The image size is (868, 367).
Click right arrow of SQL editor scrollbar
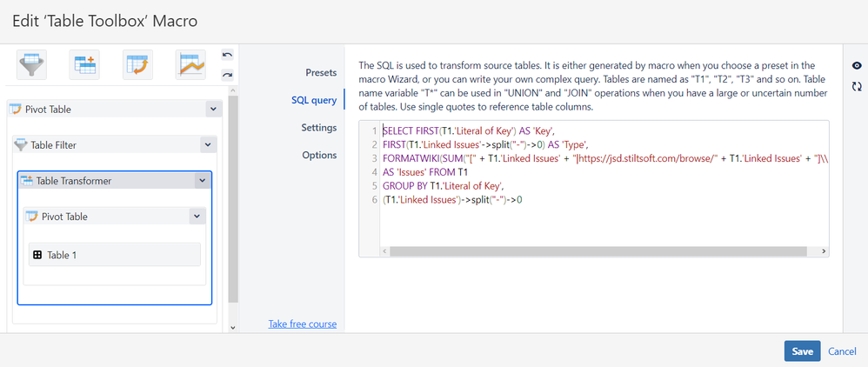825,251
